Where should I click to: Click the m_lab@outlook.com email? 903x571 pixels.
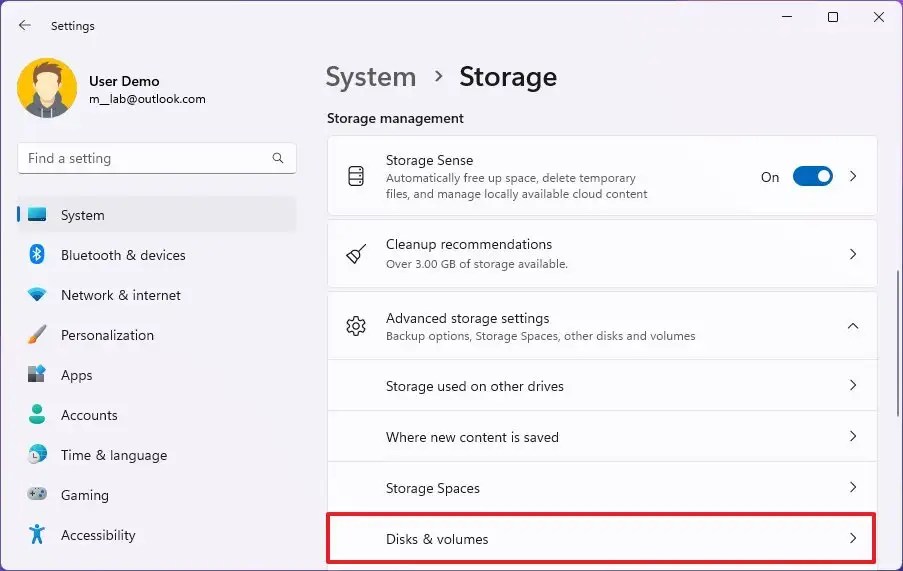tap(147, 99)
